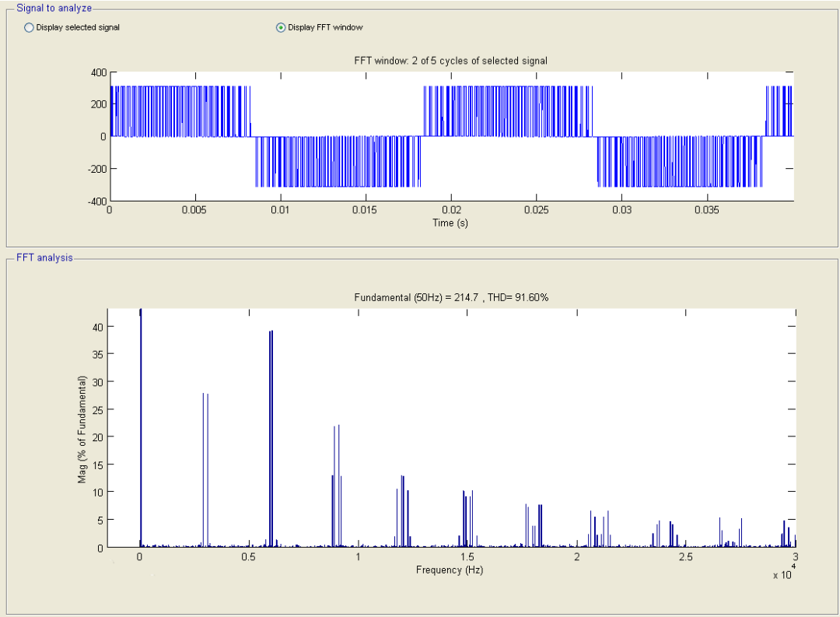
Task: Click the 0.005 time tick label
Action: click(194, 210)
